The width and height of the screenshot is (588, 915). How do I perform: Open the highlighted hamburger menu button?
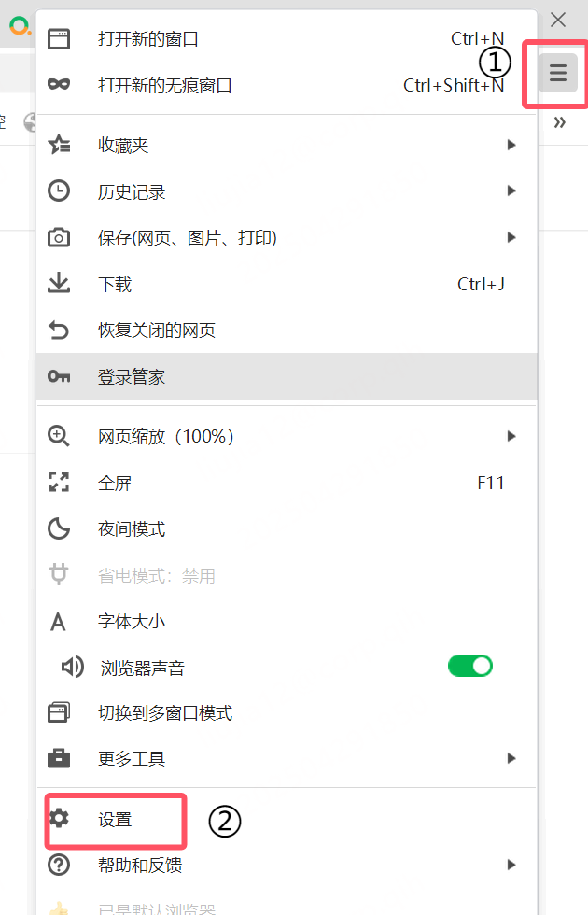click(556, 72)
